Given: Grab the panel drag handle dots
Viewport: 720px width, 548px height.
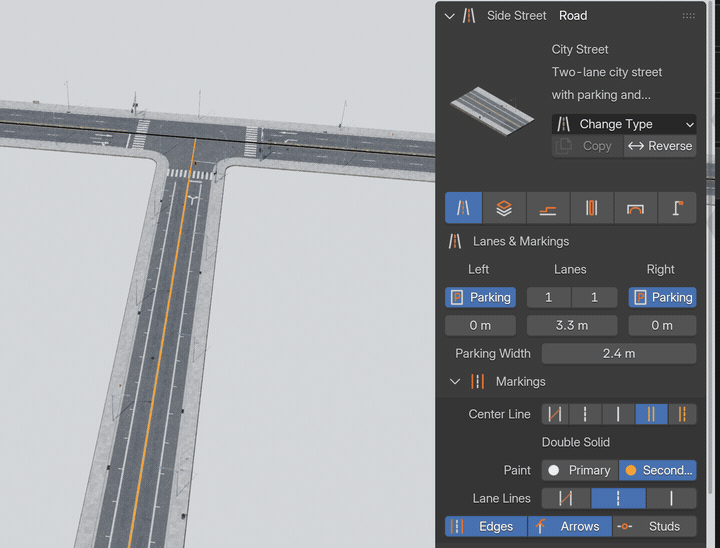Looking at the screenshot, I should [688, 16].
